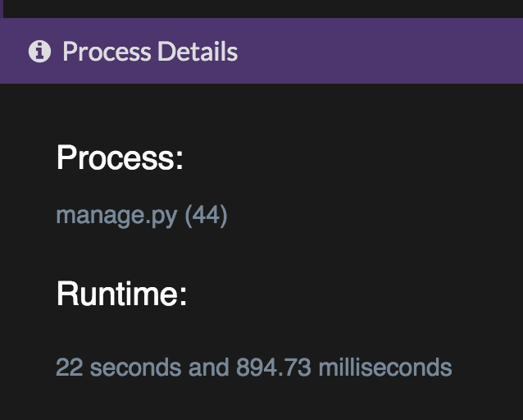Click the word "and" in runtime text

point(209,367)
